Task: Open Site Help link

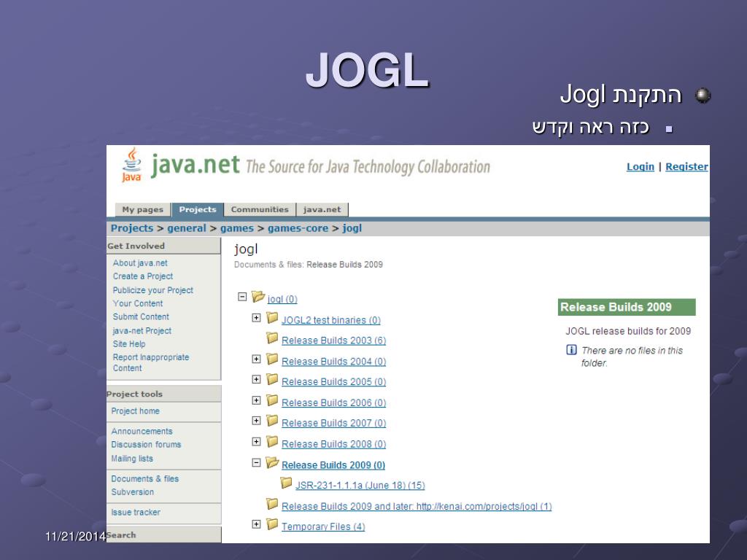Action: [129, 344]
